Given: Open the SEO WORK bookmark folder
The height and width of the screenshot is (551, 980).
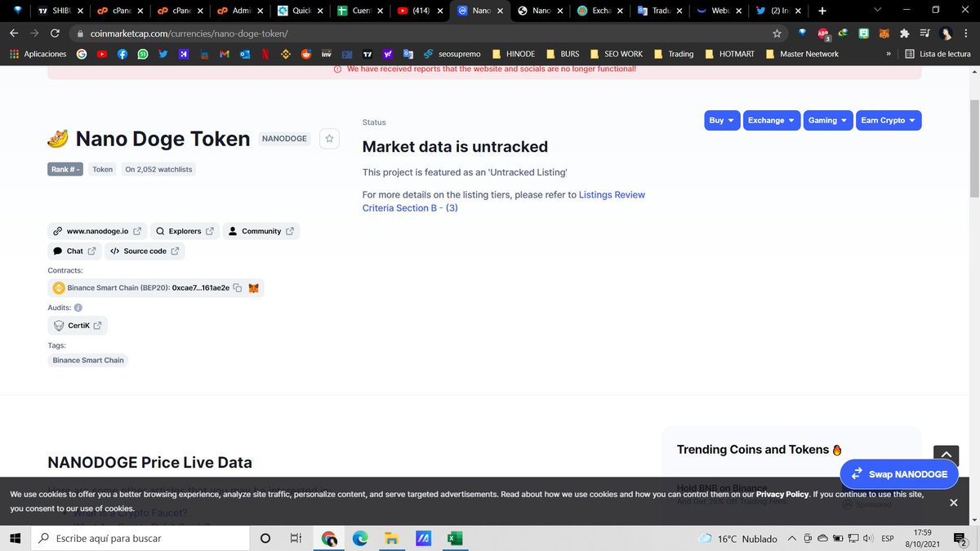Looking at the screenshot, I should point(616,54).
